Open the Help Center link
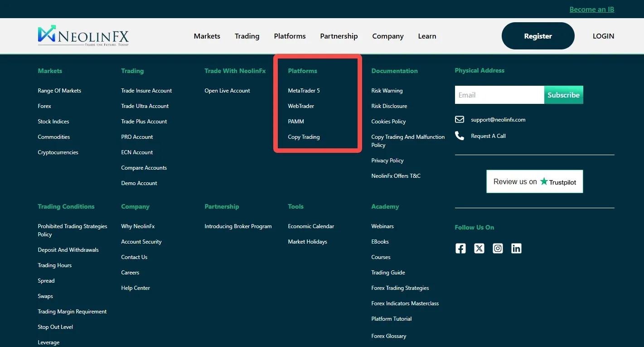The width and height of the screenshot is (644, 347). 136,288
